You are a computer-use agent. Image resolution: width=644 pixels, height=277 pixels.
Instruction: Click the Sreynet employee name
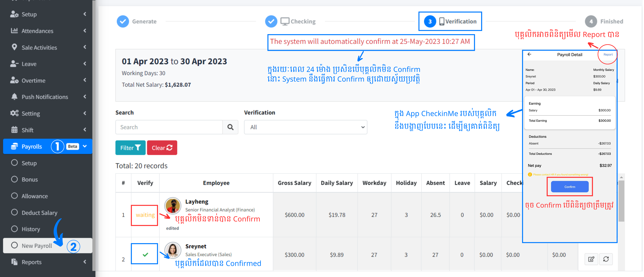[x=196, y=246]
